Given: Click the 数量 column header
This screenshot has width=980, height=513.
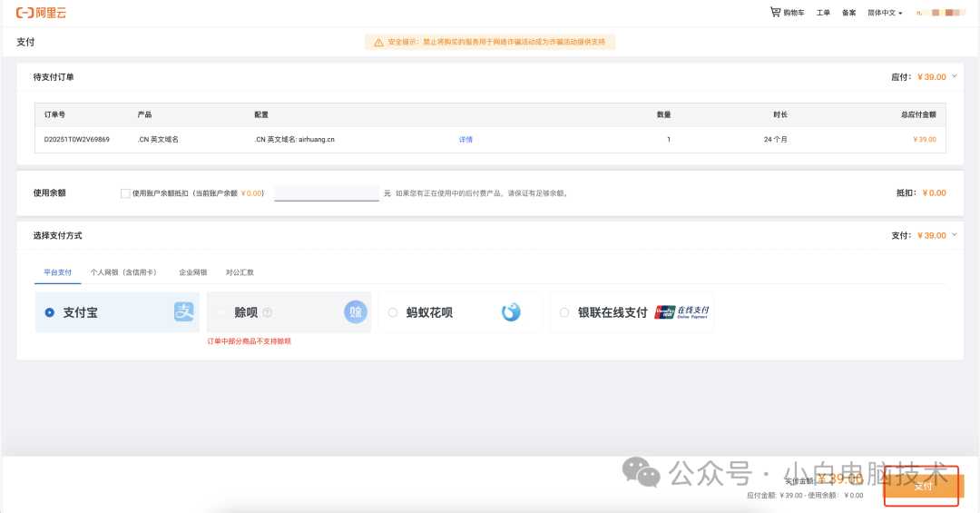Looking at the screenshot, I should tap(663, 114).
